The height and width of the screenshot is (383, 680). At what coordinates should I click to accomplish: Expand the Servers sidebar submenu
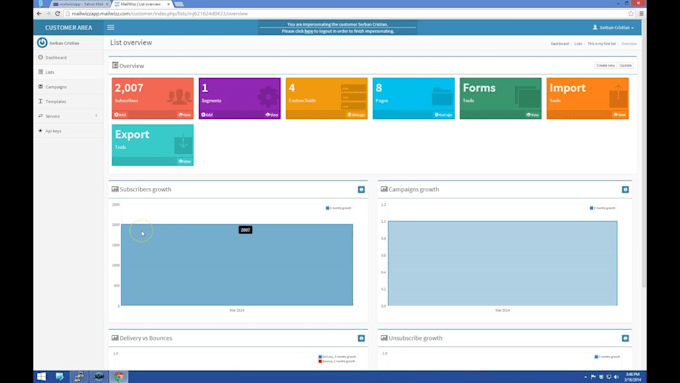tap(68, 116)
